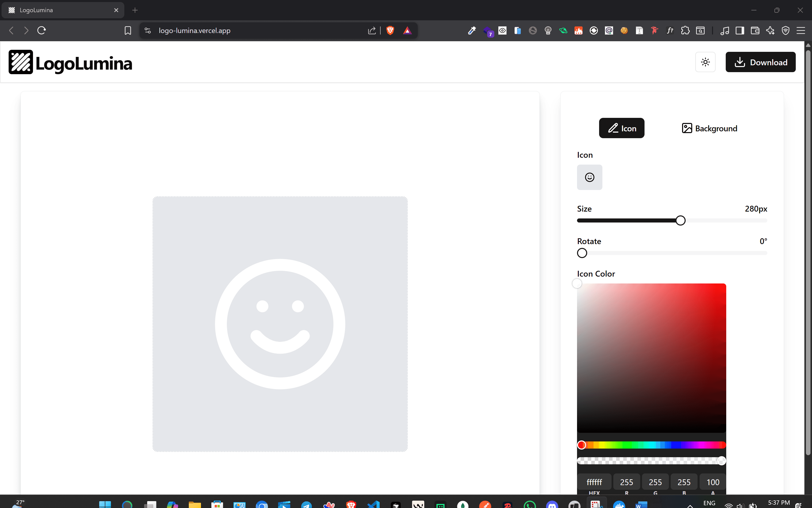Image resolution: width=812 pixels, height=508 pixels.
Task: Open the green planet extension
Action: pyautogui.click(x=563, y=30)
